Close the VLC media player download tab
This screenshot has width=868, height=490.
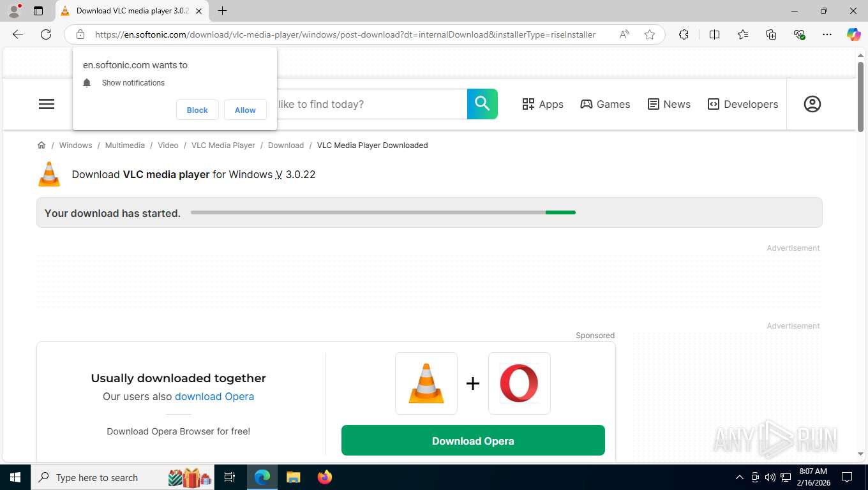[199, 11]
